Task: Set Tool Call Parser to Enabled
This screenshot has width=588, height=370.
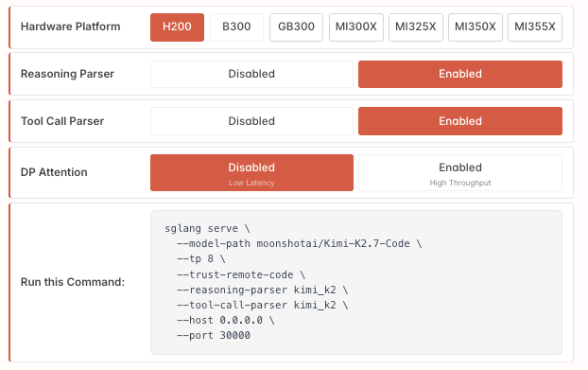Action: [460, 121]
